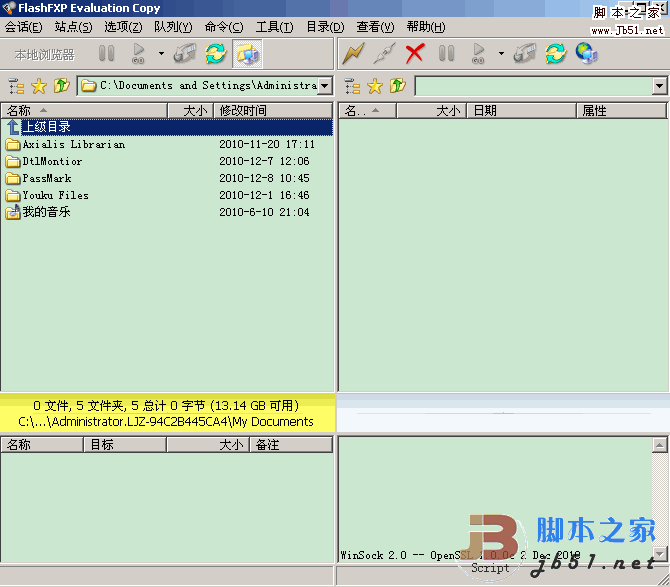670x587 pixels.
Task: Refresh the right pane listing
Action: click(x=555, y=54)
